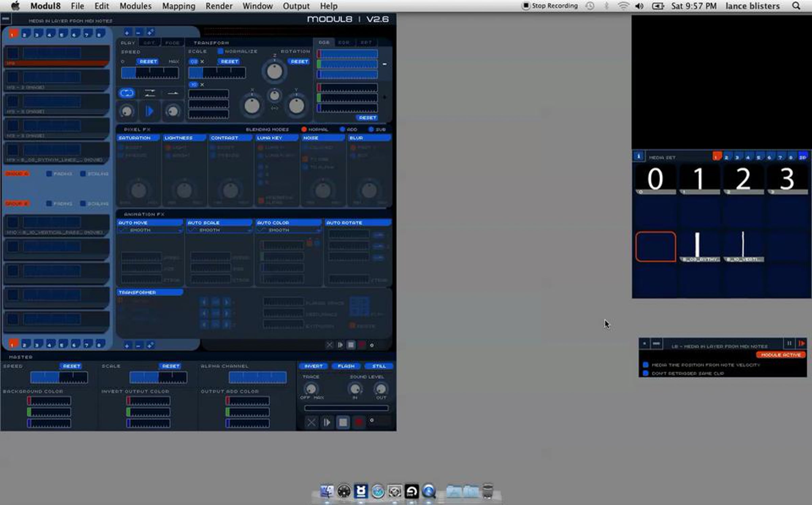The width and height of the screenshot is (812, 505).
Task: Click the module collapse minus icon
Action: tap(656, 343)
